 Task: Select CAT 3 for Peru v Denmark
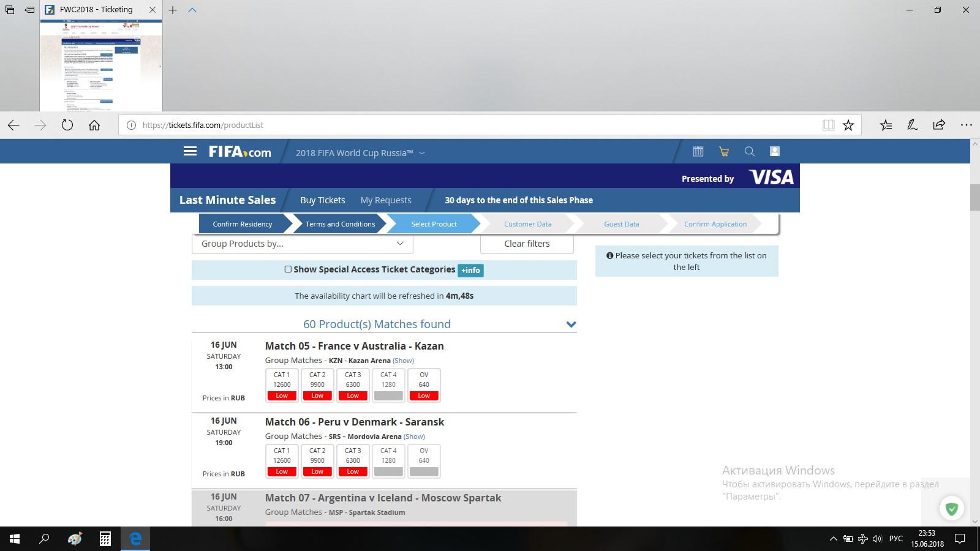pos(353,461)
